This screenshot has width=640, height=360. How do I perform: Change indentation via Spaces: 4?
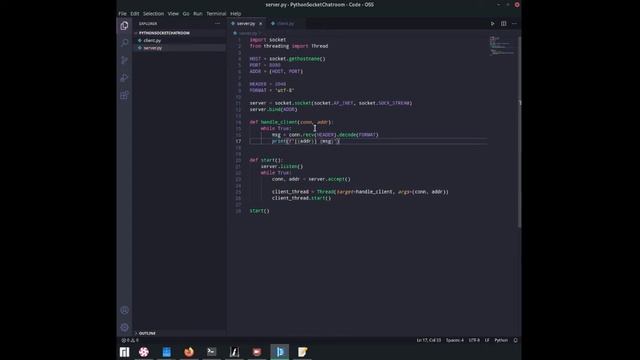tap(455, 340)
